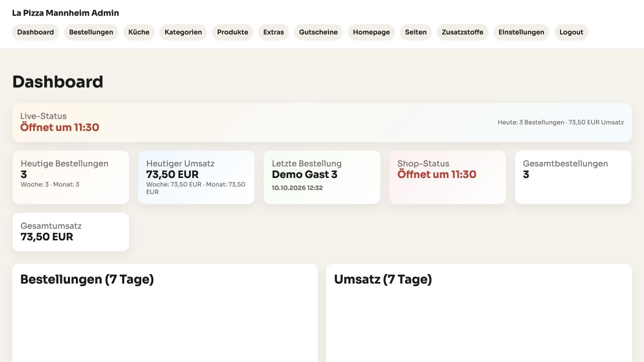This screenshot has height=362, width=644.
Task: Click the Shop-Status card title
Action: pos(423,163)
